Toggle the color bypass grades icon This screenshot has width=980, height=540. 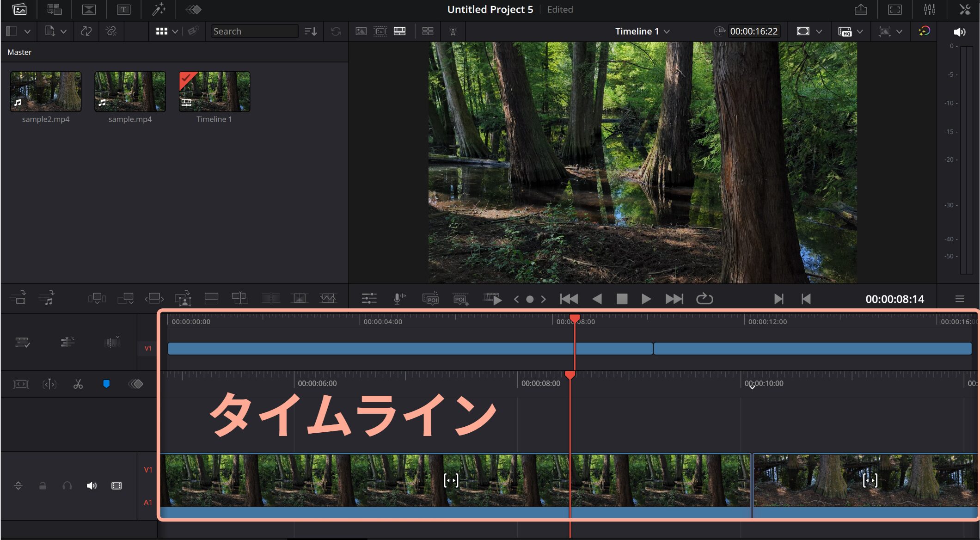(924, 31)
